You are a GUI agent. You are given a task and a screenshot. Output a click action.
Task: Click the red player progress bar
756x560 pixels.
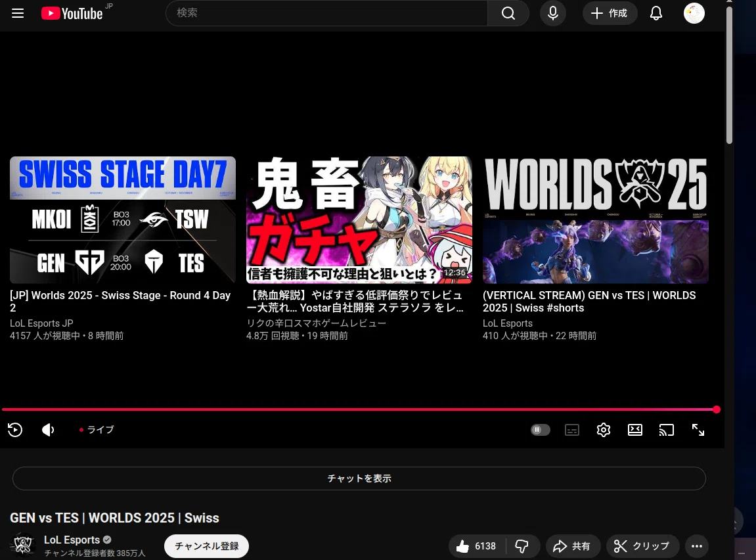pos(359,409)
